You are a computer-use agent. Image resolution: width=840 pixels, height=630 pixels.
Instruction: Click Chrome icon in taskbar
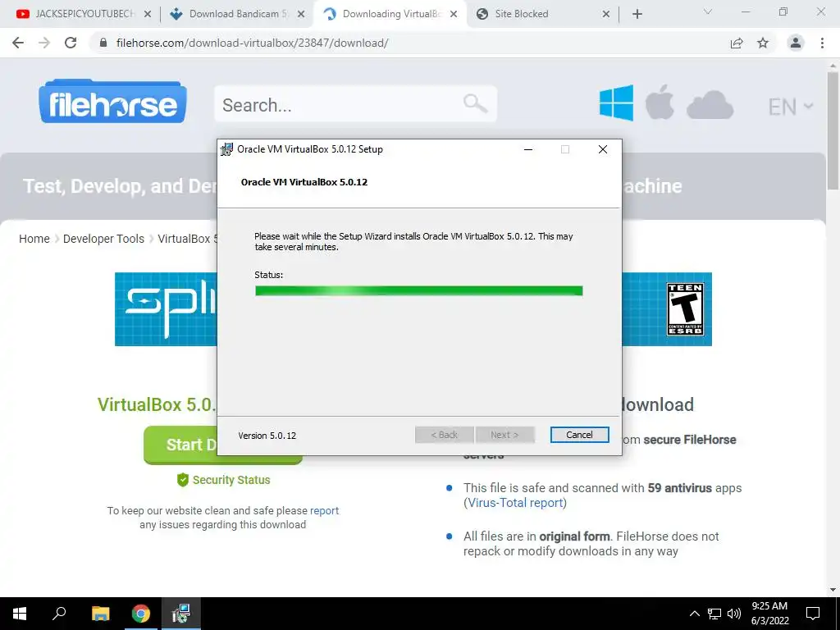tap(141, 614)
